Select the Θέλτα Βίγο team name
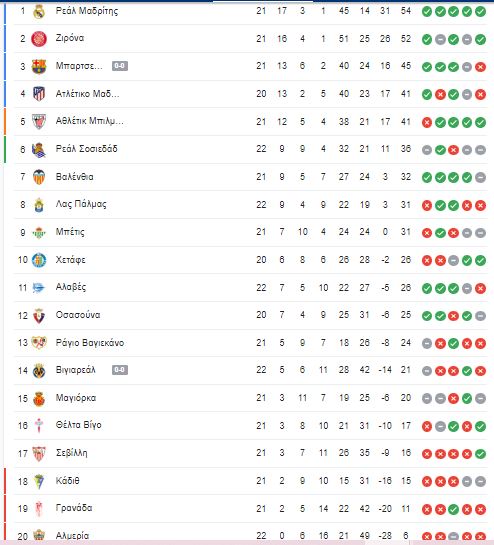 pyautogui.click(x=79, y=425)
